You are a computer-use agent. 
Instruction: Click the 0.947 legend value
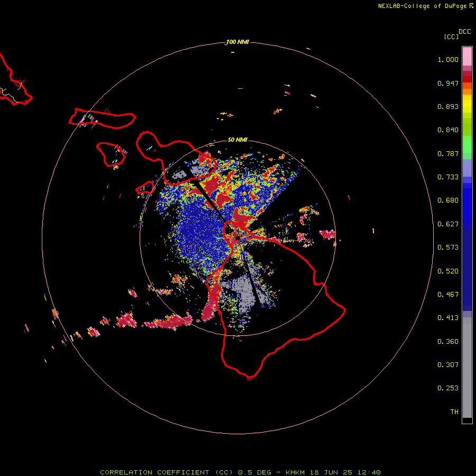(448, 83)
